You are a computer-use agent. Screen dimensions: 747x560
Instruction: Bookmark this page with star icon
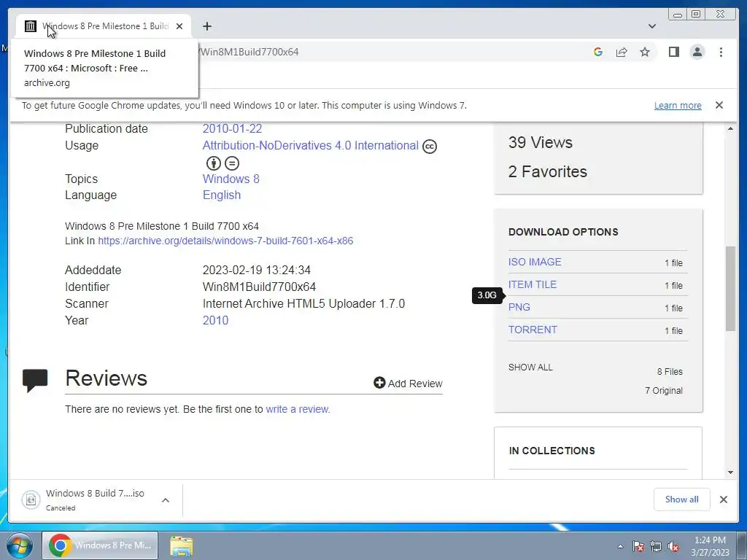(x=645, y=52)
